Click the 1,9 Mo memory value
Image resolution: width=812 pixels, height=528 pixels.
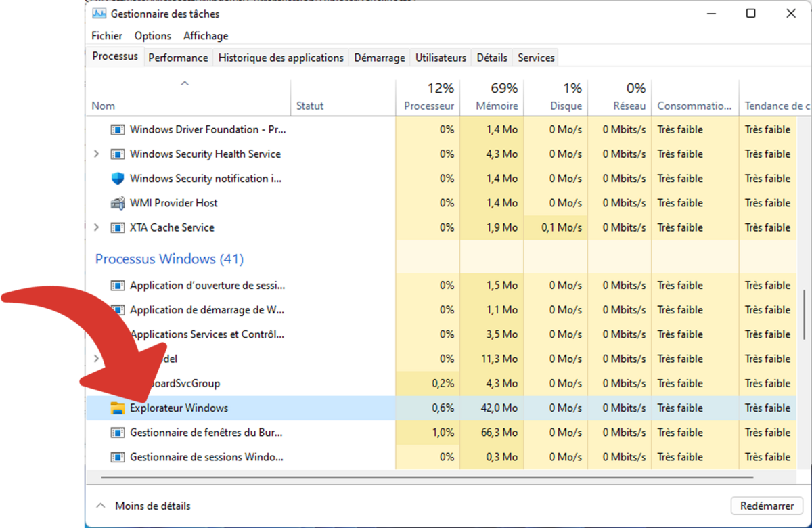coord(503,227)
